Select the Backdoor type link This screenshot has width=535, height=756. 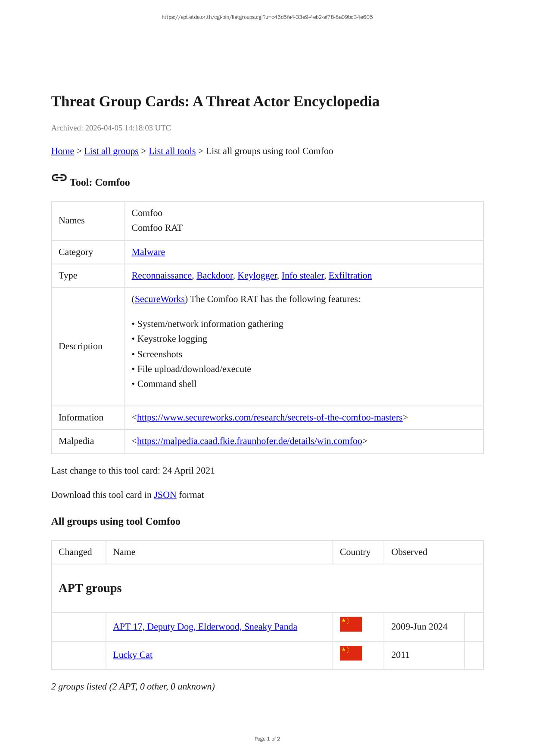tap(215, 276)
